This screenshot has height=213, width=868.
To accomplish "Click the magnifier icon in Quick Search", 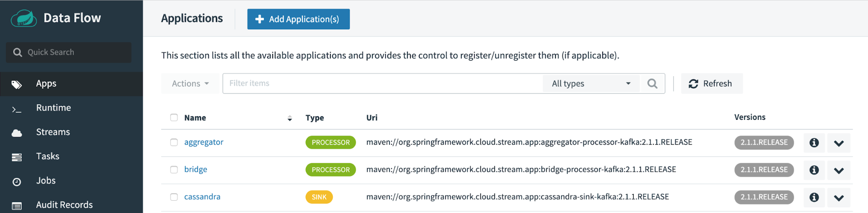I will pyautogui.click(x=17, y=52).
